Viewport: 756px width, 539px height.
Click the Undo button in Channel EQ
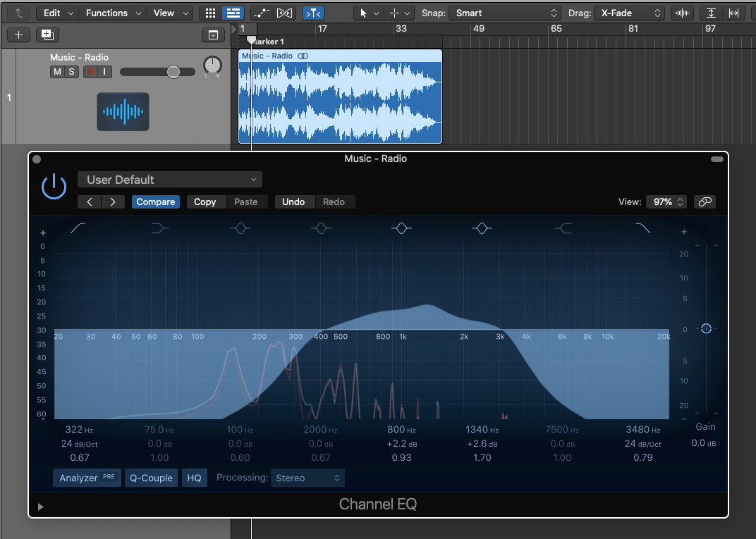point(294,202)
